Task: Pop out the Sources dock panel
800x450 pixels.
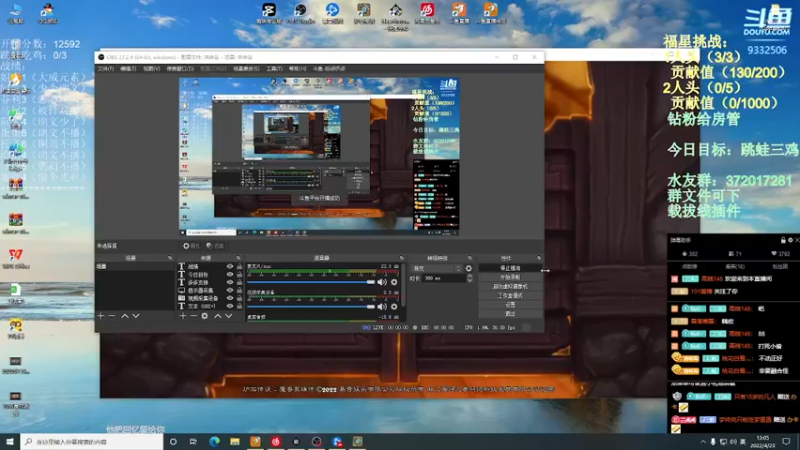Action: pos(238,258)
